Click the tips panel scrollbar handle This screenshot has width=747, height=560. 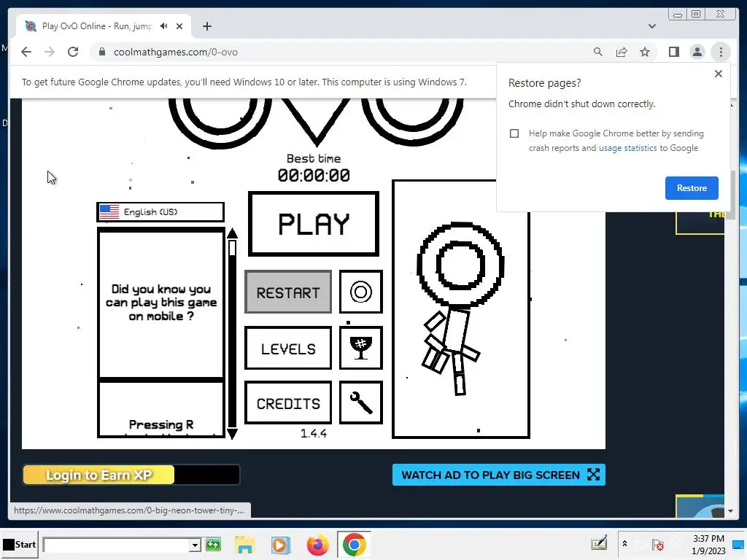click(232, 248)
